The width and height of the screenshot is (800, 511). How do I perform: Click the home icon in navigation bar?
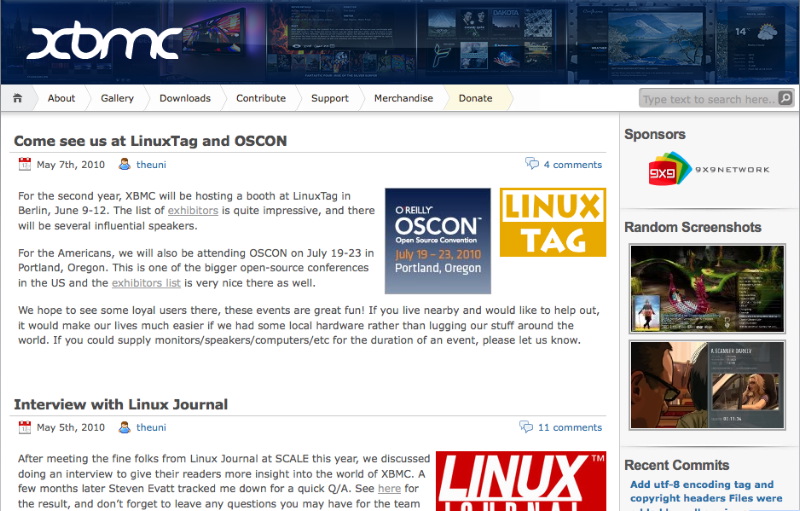click(x=18, y=98)
